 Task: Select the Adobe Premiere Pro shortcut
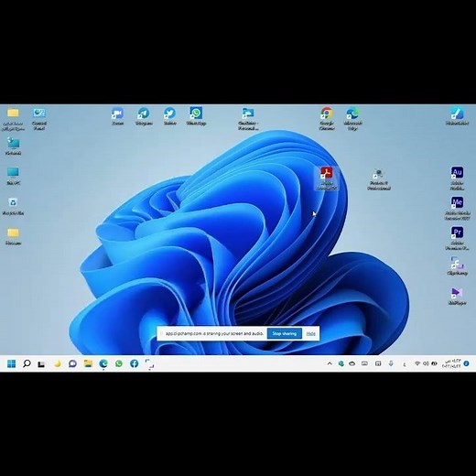tap(457, 238)
